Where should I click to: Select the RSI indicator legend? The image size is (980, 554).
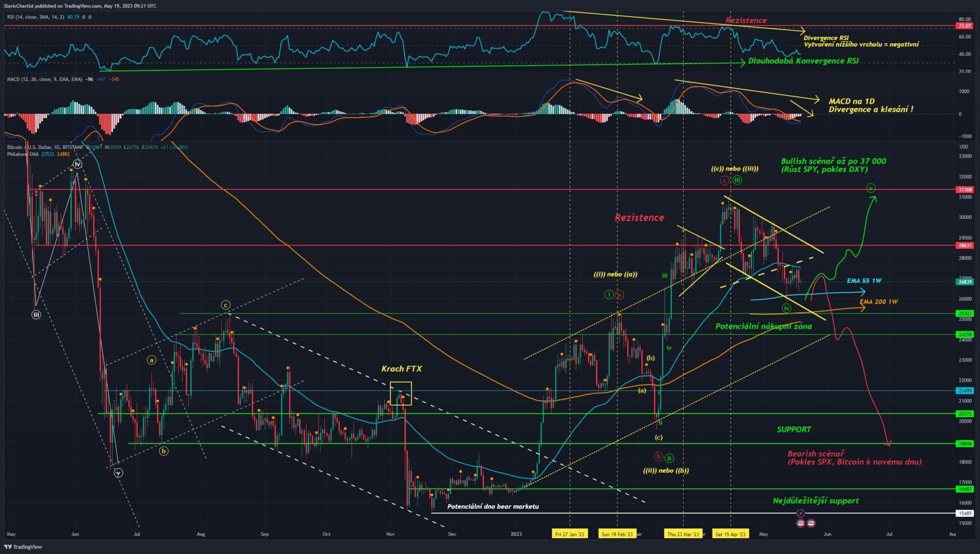tap(49, 17)
